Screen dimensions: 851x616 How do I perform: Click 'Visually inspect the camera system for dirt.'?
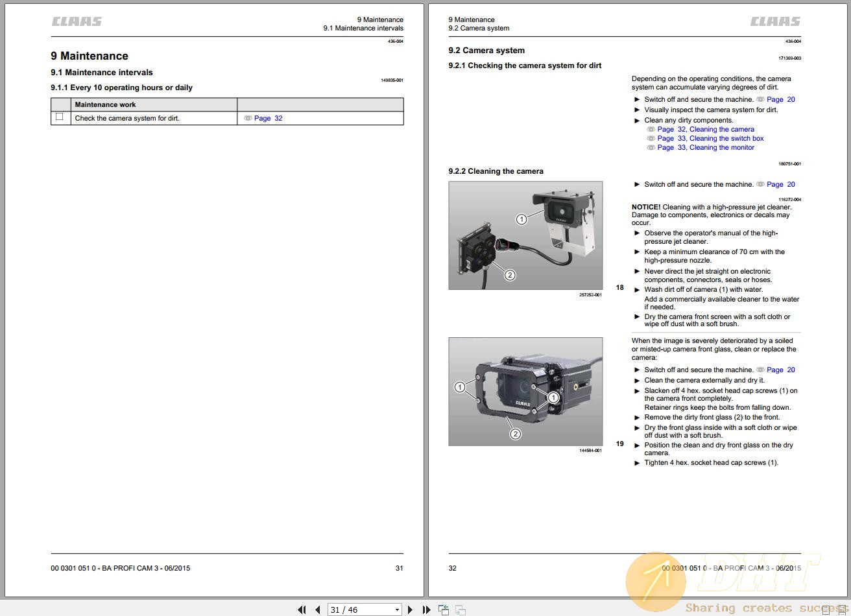(711, 110)
